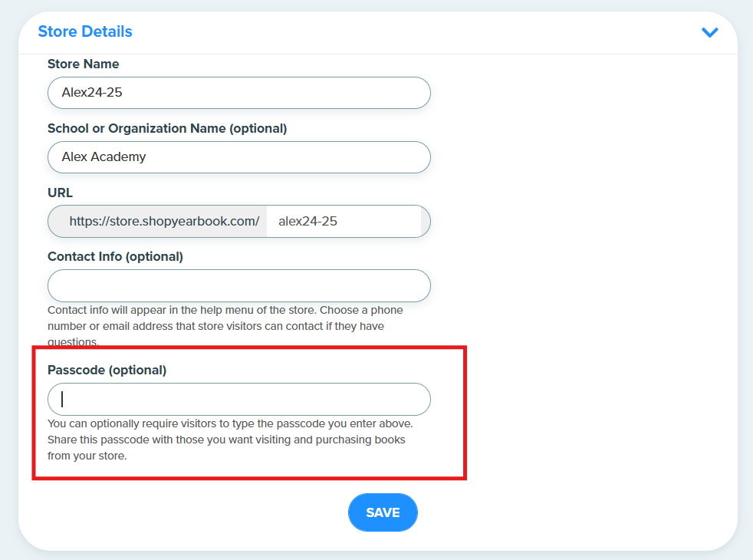Focus the Store Name input field

[238, 93]
